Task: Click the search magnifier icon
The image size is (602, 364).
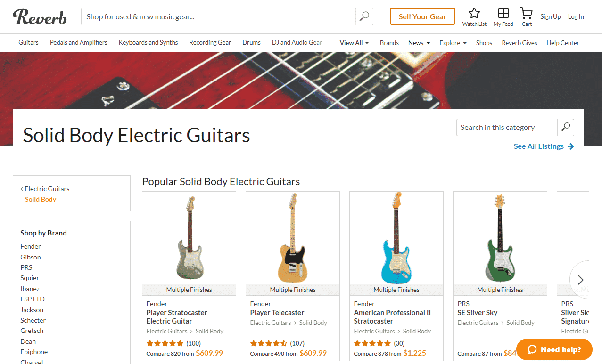Action: (x=364, y=16)
